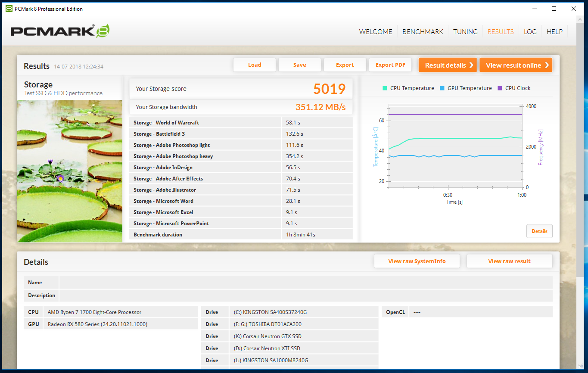Select the Storage - Battlefield 3 row
Viewport: 588px width, 373px height.
point(241,134)
